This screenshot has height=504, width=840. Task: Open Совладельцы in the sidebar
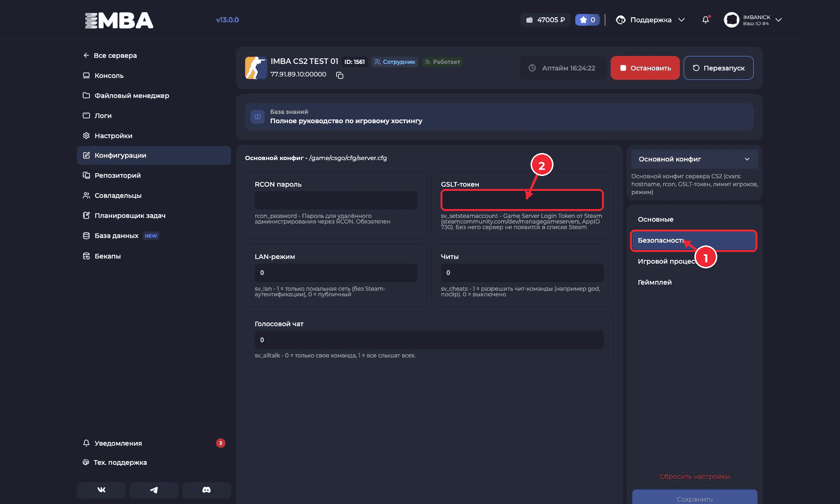(x=154, y=196)
